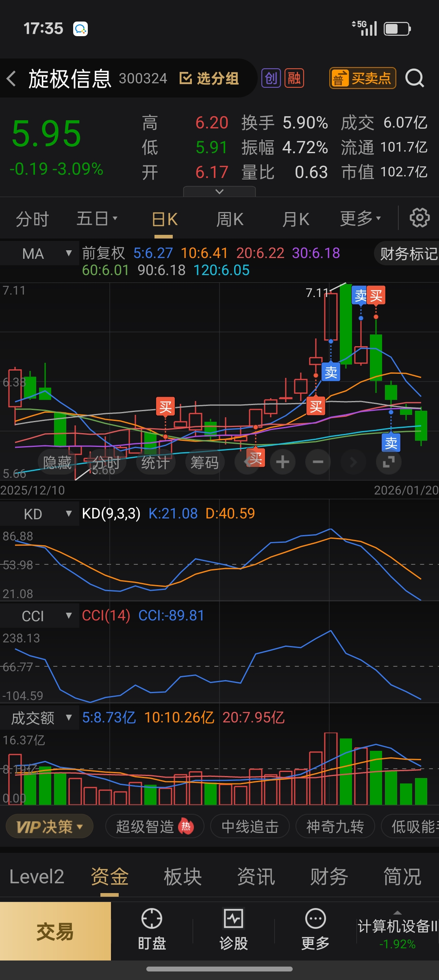The image size is (439, 980).
Task: Toggle the 买卖点 buy-sell points button
Action: (362, 78)
